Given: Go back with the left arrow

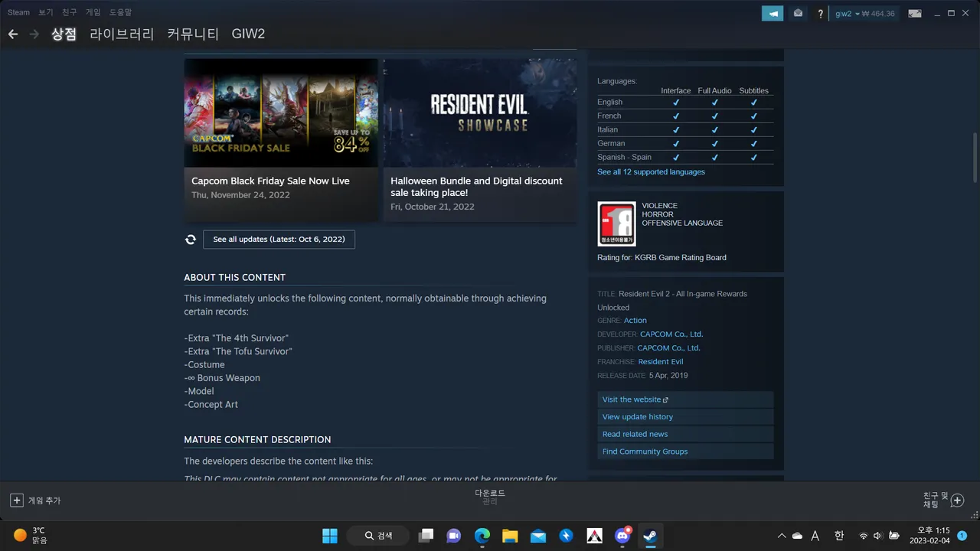Looking at the screenshot, I should 13,34.
